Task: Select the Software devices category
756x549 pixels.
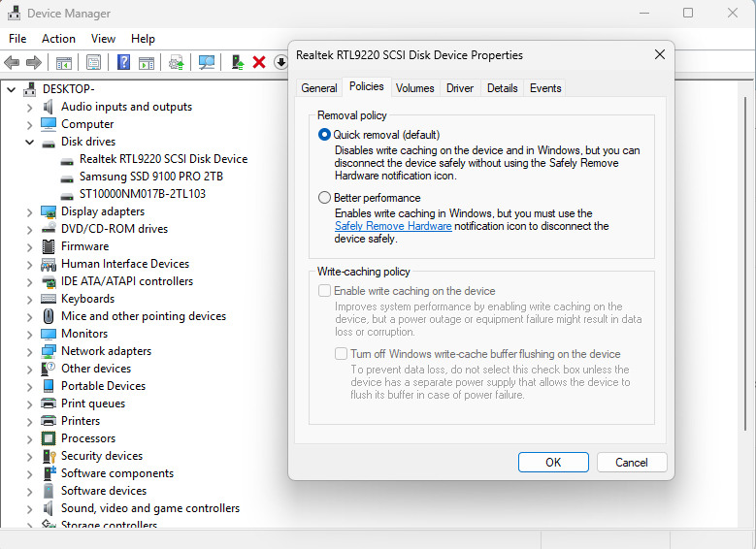Action: 104,491
